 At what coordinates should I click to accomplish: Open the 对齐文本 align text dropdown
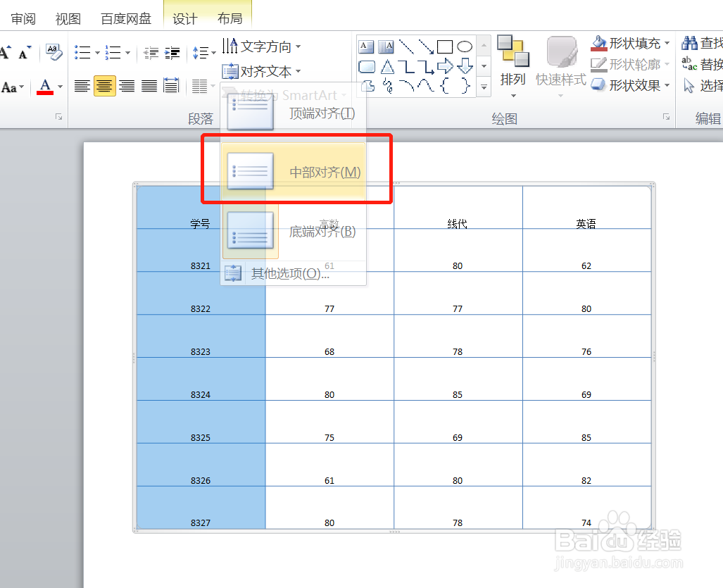(261, 71)
